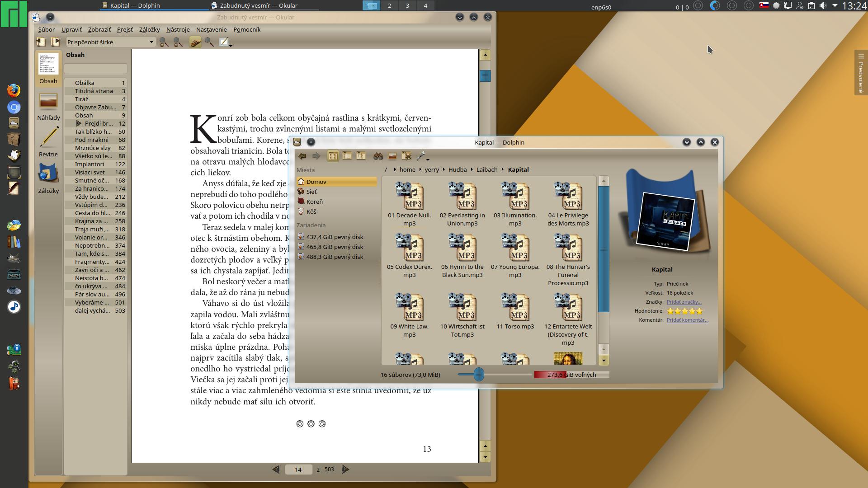Select file '06 Hymn to the Black Sun.mp3'

(462, 256)
